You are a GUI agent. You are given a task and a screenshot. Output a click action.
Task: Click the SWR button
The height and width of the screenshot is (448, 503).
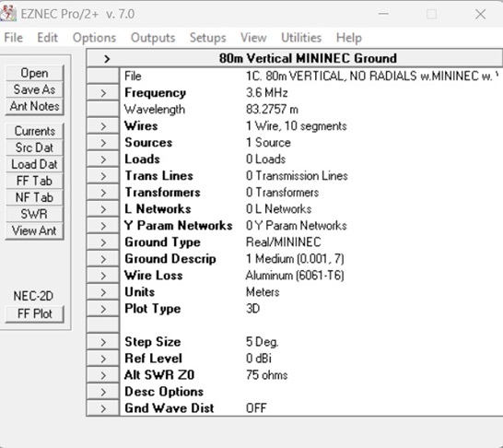35,214
